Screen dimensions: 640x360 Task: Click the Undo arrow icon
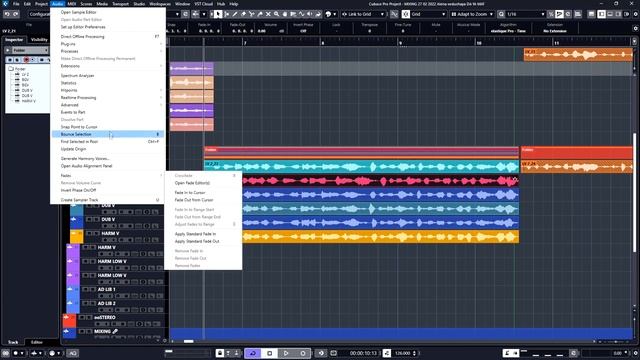coord(7,14)
